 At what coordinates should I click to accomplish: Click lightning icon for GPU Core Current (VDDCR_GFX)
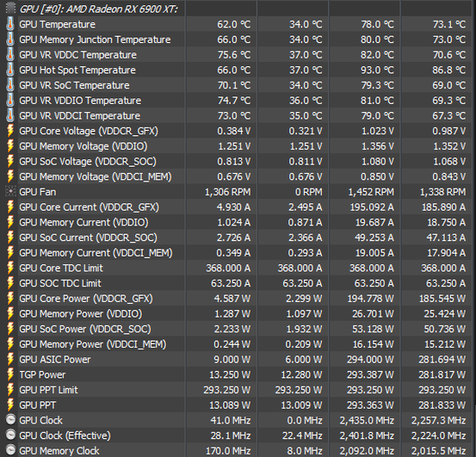coord(10,207)
